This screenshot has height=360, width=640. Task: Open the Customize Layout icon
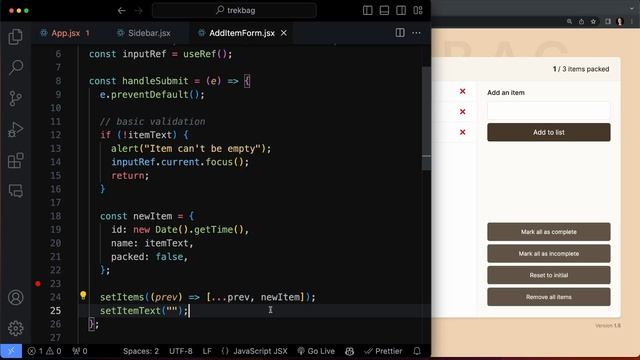click(x=418, y=11)
